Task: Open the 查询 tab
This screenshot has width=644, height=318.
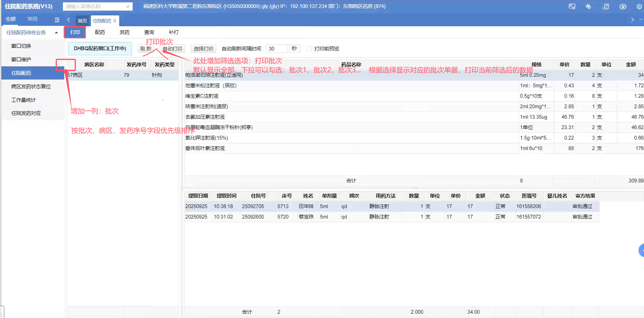Action: click(149, 32)
